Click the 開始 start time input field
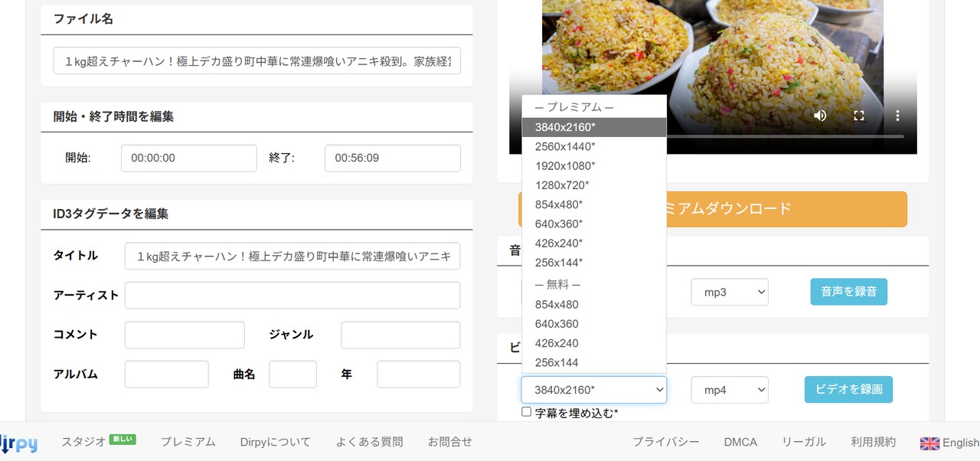Screen dimensions: 980x461 [x=188, y=158]
